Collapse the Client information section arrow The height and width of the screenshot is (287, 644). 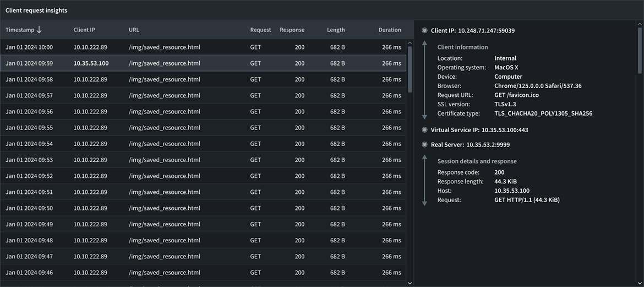[424, 80]
